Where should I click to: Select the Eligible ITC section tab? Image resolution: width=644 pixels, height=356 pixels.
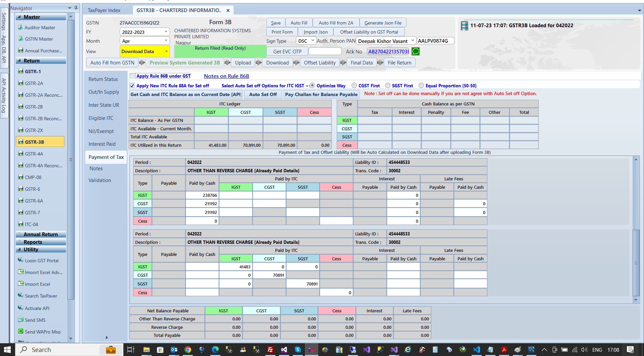point(101,118)
